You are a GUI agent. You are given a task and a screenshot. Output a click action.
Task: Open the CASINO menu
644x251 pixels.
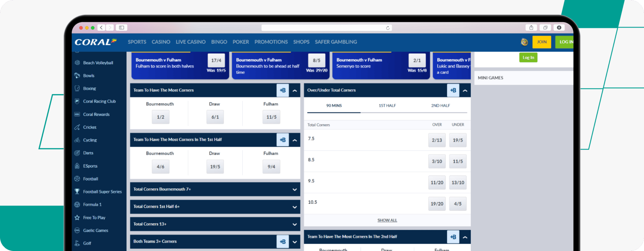161,42
